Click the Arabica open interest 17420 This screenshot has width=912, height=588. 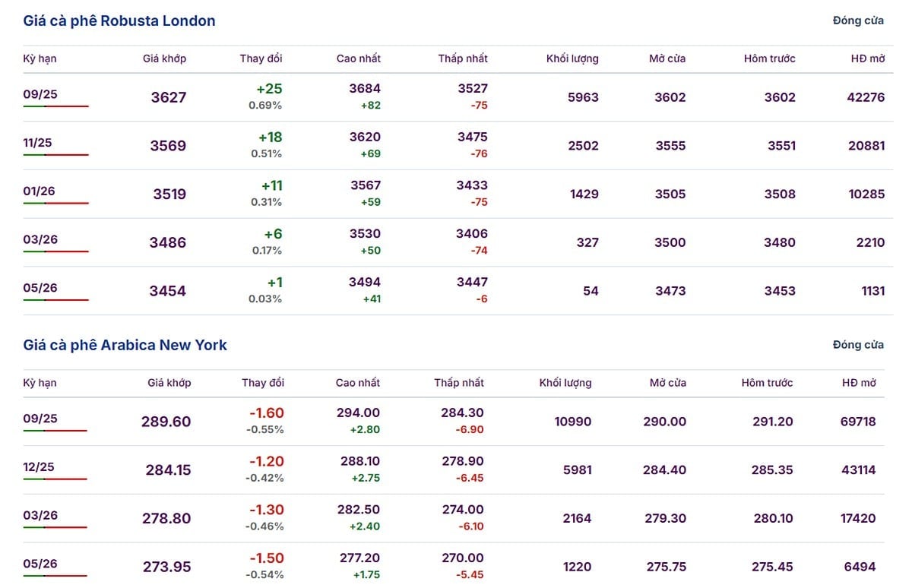tap(857, 519)
